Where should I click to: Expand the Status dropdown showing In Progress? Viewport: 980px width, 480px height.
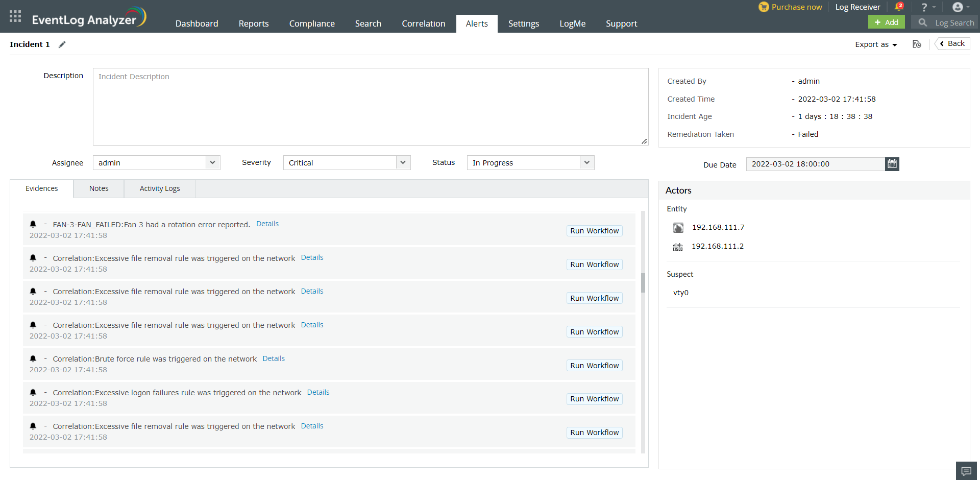(x=587, y=162)
